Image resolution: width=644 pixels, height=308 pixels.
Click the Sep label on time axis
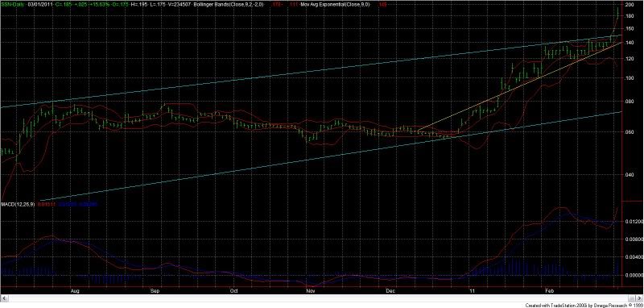coord(154,291)
